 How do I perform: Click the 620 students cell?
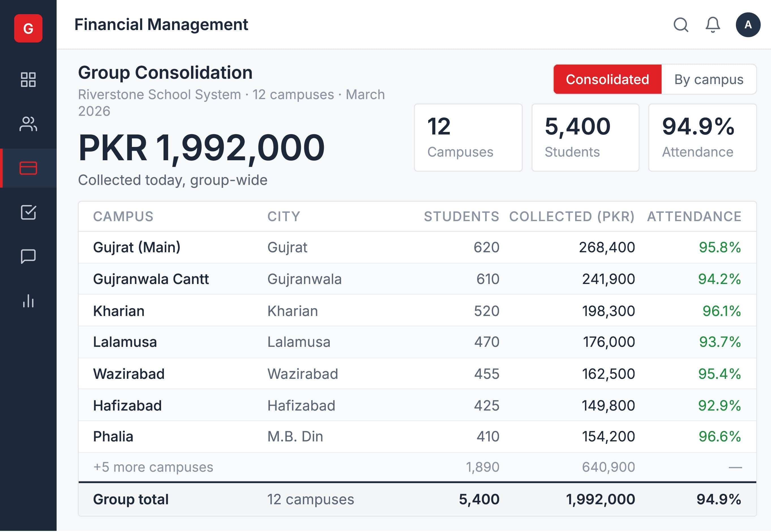coord(487,247)
